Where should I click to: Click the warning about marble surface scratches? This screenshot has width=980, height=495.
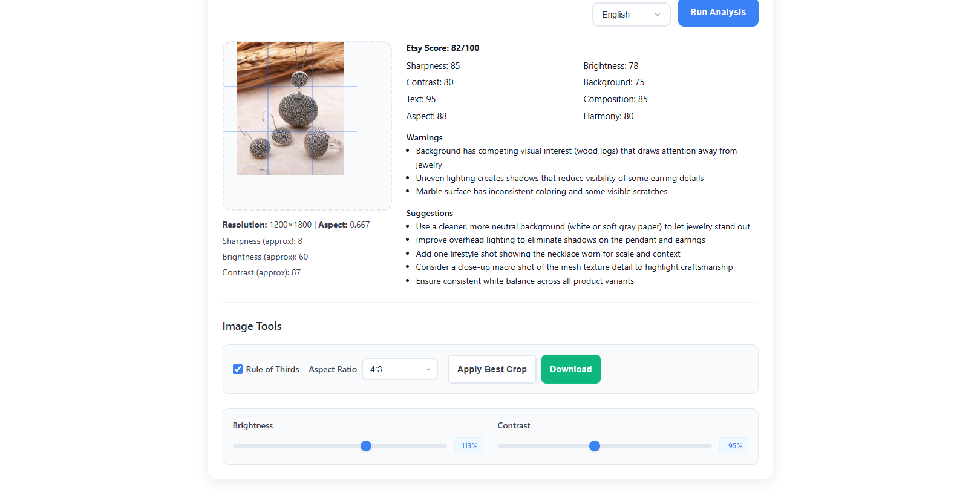click(541, 192)
